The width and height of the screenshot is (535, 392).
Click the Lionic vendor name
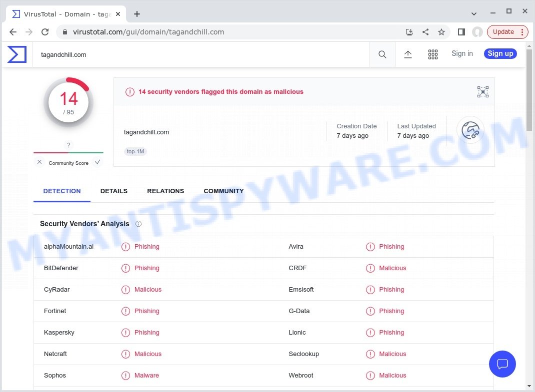(x=297, y=333)
